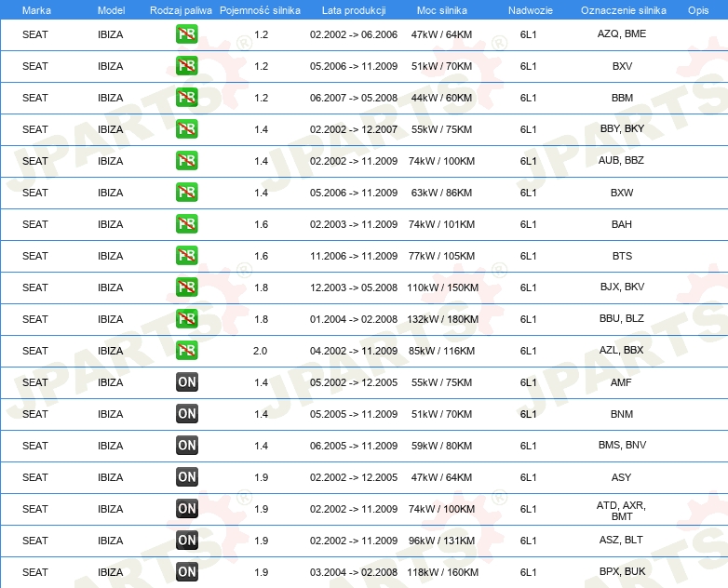
Task: Click petrol fuel icon in BBU, BLZ row
Action: [x=186, y=318]
